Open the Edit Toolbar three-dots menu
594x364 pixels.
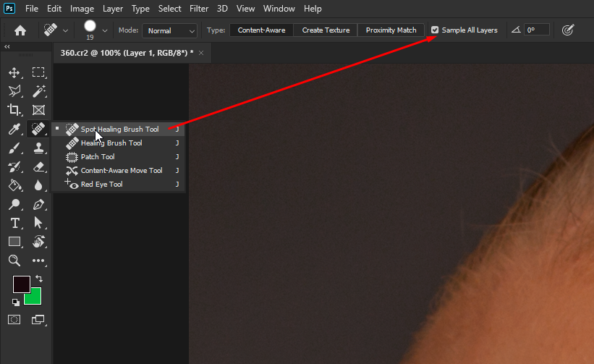point(38,261)
